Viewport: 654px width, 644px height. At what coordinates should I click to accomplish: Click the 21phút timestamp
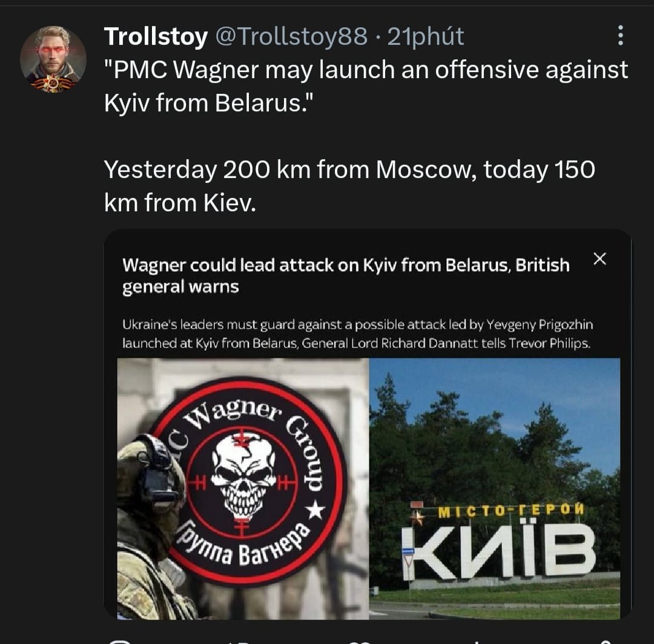pyautogui.click(x=426, y=38)
